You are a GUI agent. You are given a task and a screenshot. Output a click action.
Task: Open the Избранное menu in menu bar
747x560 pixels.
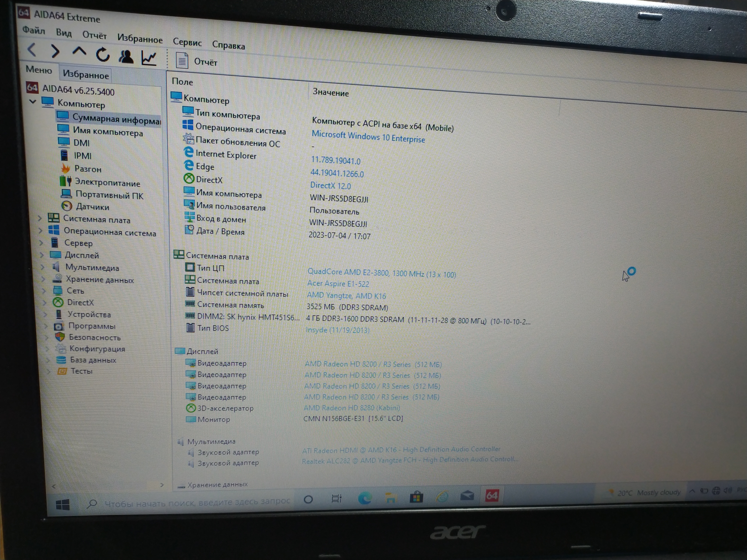click(140, 39)
